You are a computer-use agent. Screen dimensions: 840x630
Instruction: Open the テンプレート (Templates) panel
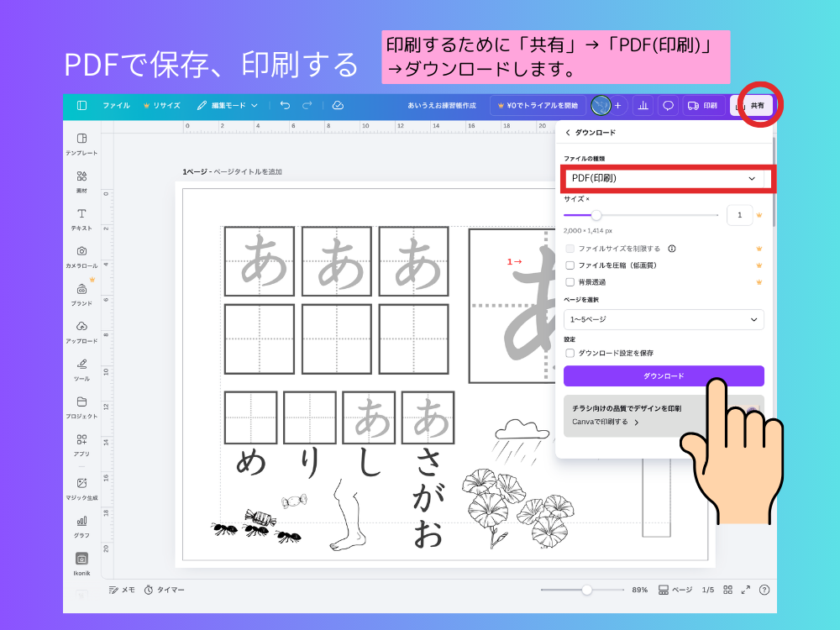[81, 143]
